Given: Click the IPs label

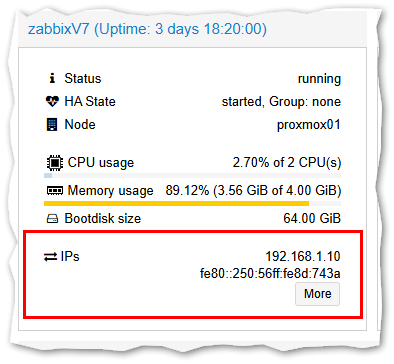Looking at the screenshot, I should (x=70, y=257).
